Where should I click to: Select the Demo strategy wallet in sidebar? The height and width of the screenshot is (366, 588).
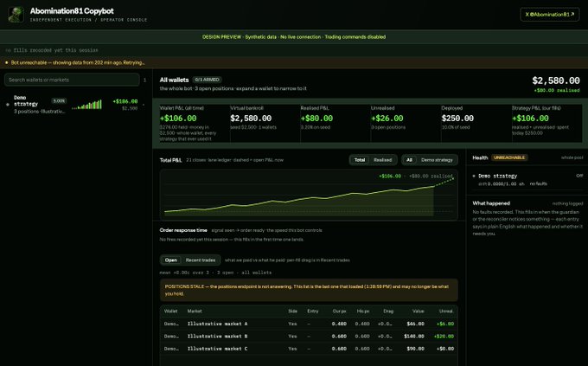(75, 105)
